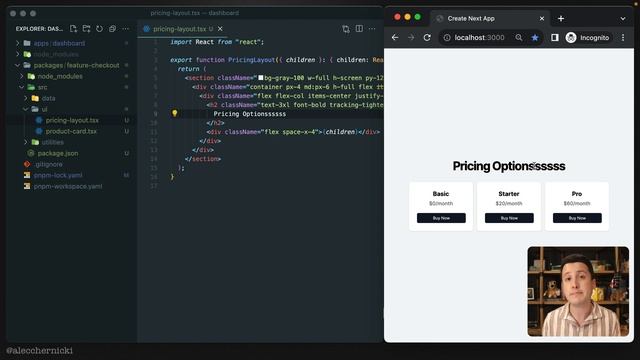Open the .gitignore file

[x=48, y=164]
